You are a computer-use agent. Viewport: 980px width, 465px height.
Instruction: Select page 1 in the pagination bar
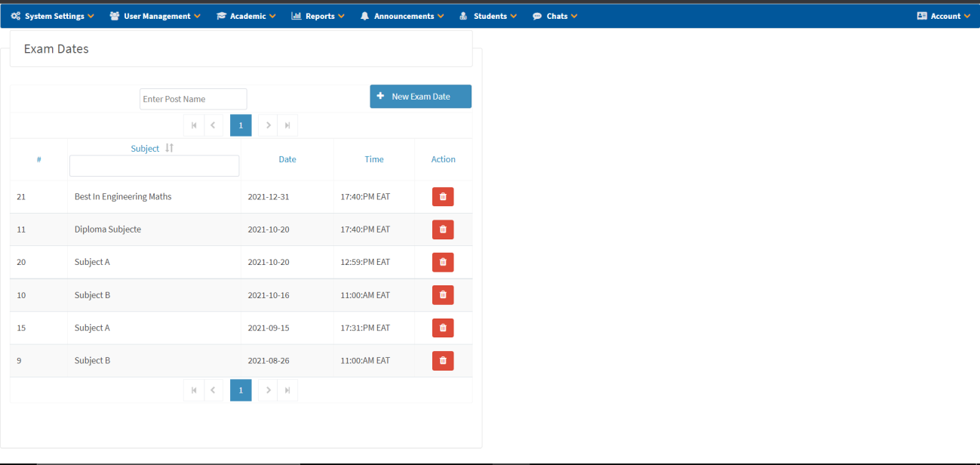(x=241, y=125)
